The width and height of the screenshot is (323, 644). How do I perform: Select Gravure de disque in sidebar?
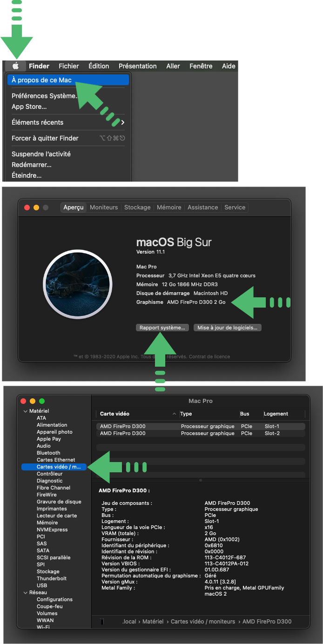(59, 502)
